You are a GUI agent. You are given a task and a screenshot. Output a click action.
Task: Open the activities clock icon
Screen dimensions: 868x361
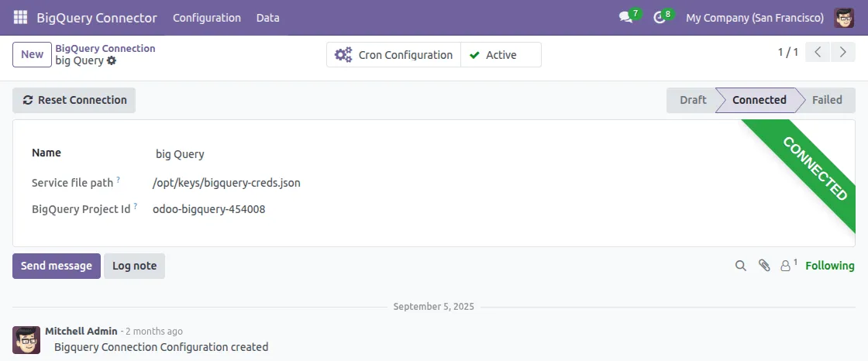tap(660, 17)
